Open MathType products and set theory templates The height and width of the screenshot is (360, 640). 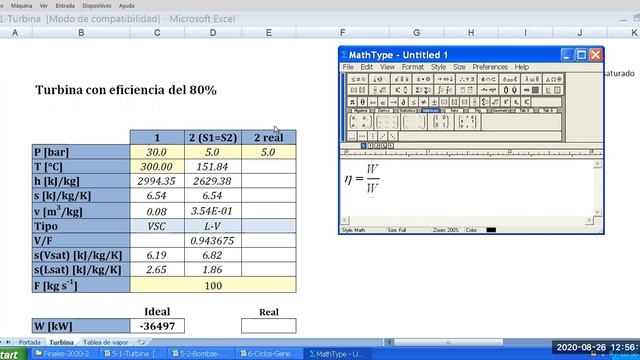[510, 90]
